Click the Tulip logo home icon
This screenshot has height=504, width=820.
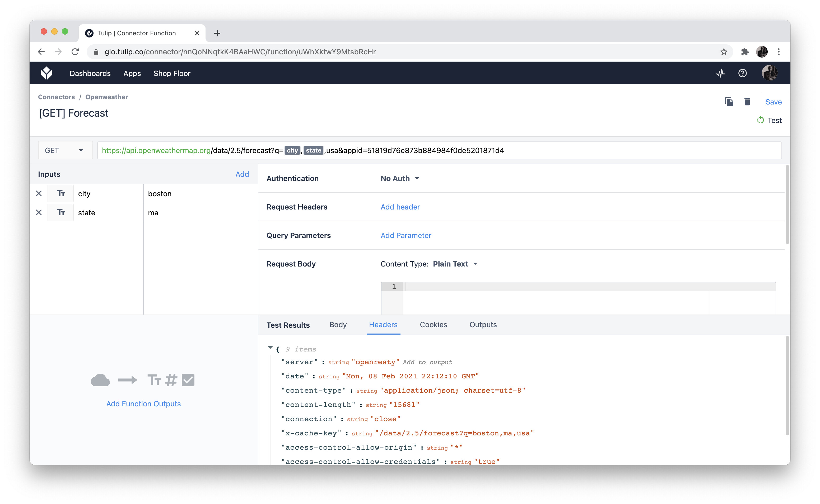pos(46,73)
